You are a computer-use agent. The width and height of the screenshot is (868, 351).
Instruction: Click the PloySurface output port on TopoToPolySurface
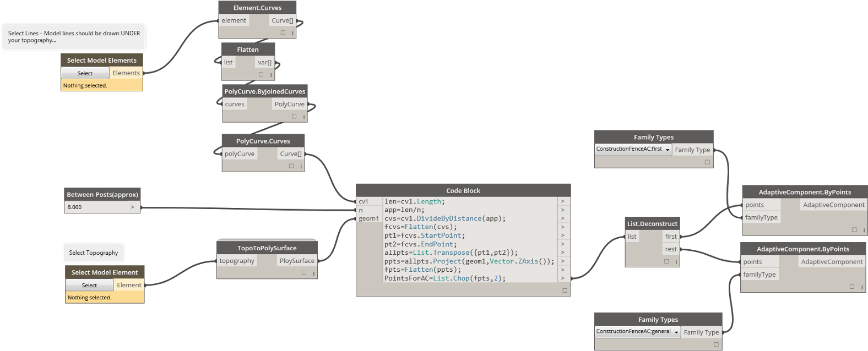[297, 261]
